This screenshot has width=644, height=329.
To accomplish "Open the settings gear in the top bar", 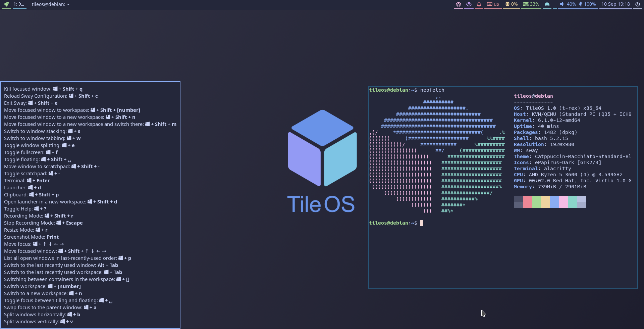I will click(458, 4).
